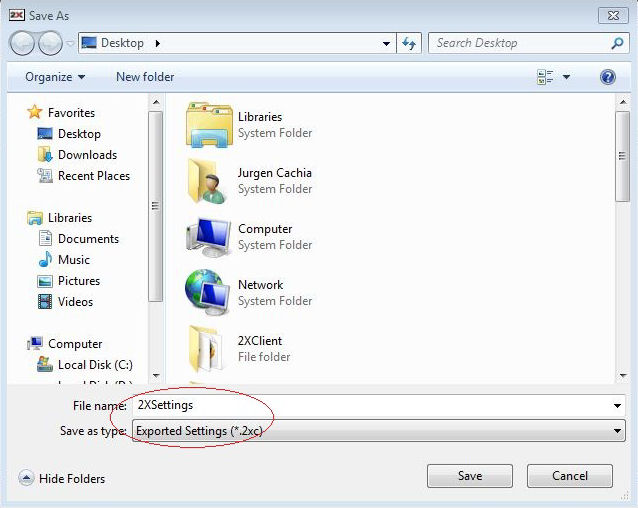Viewport: 638px width, 508px height.
Task: Click the Computer item name in file list
Action: (265, 229)
